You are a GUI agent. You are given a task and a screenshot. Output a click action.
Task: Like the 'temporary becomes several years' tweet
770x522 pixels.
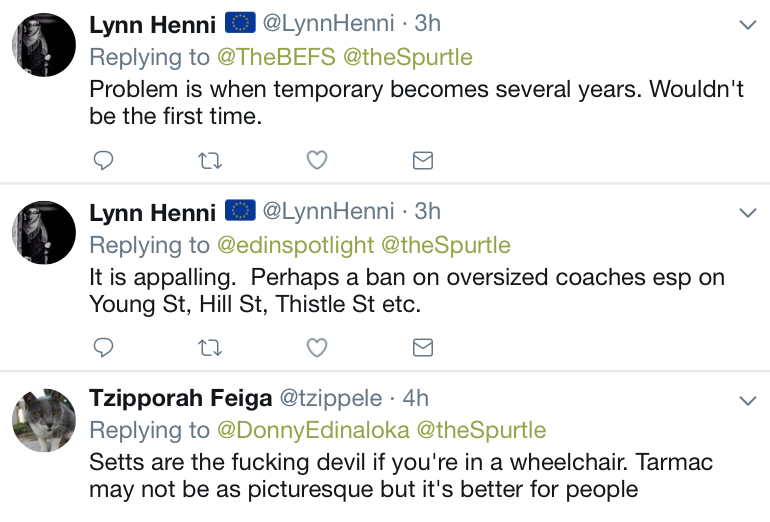[317, 160]
